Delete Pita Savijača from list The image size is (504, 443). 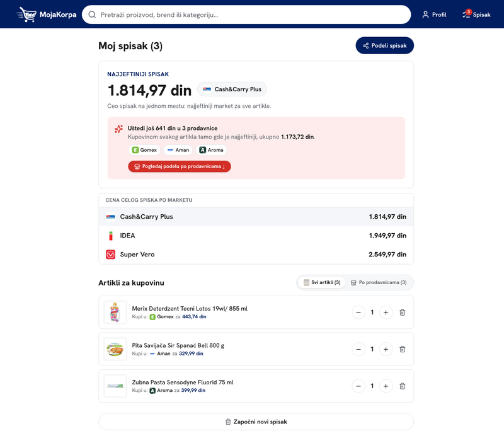pyautogui.click(x=402, y=349)
